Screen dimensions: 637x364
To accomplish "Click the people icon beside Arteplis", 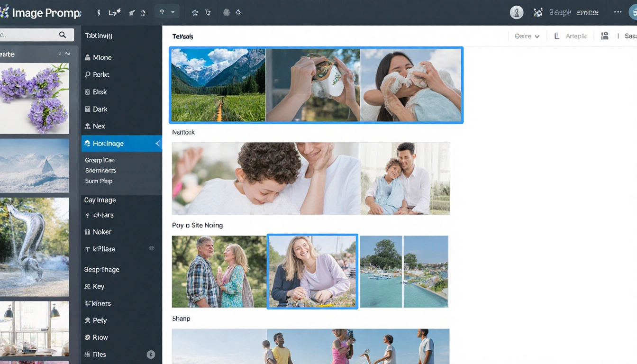I will [604, 36].
